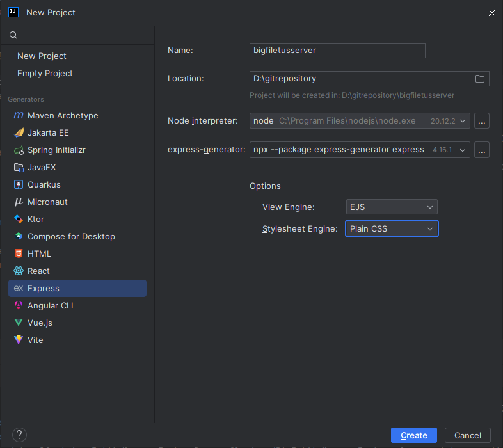Click the Vue.js label in Generators

click(x=40, y=323)
